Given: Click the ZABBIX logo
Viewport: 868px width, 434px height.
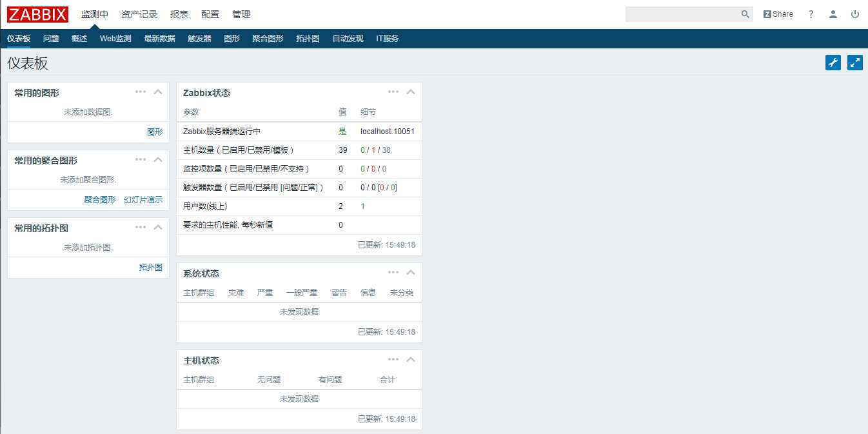Looking at the screenshot, I should pos(37,14).
